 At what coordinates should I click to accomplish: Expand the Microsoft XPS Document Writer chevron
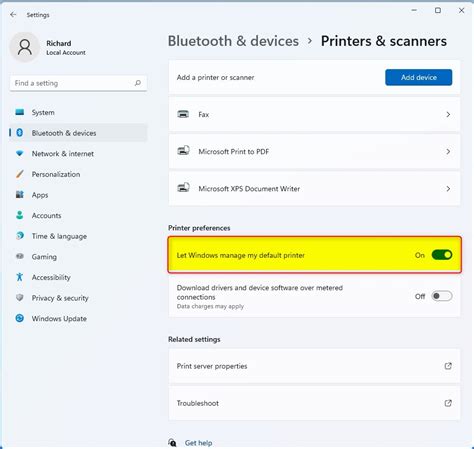(448, 189)
